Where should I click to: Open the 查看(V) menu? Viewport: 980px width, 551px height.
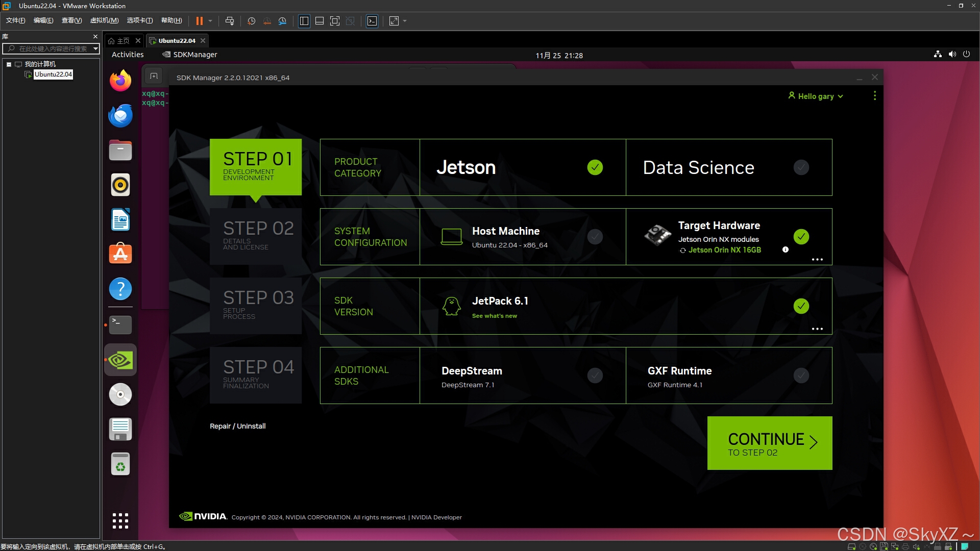point(71,20)
